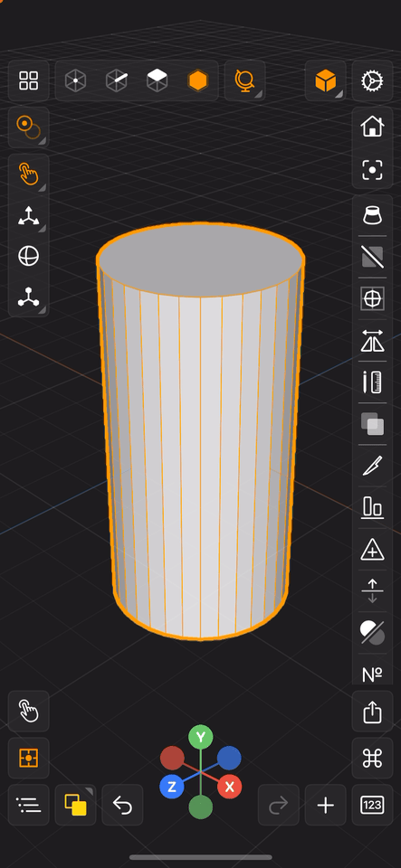This screenshot has width=401, height=868.
Task: Enable object selection mode hexagon
Action: tap(197, 80)
